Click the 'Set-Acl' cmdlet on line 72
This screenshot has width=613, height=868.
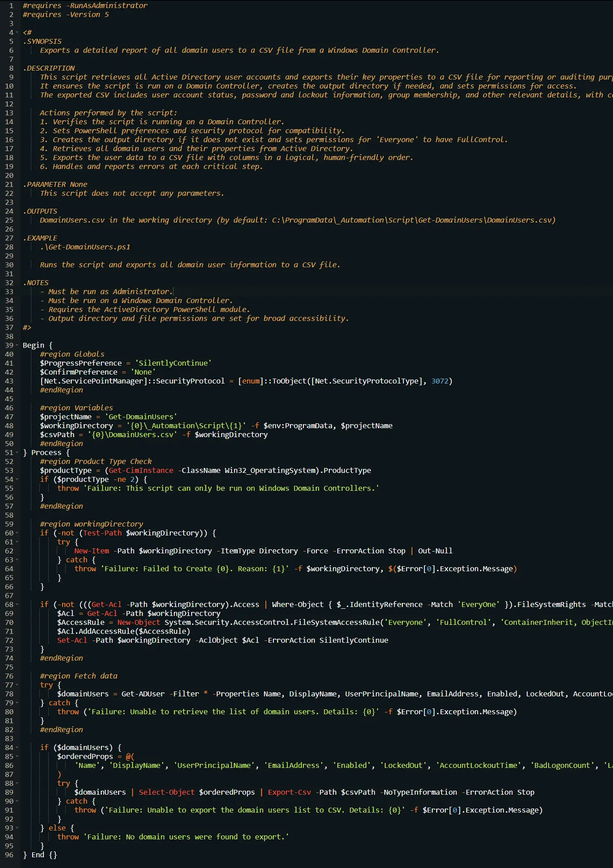(72, 640)
